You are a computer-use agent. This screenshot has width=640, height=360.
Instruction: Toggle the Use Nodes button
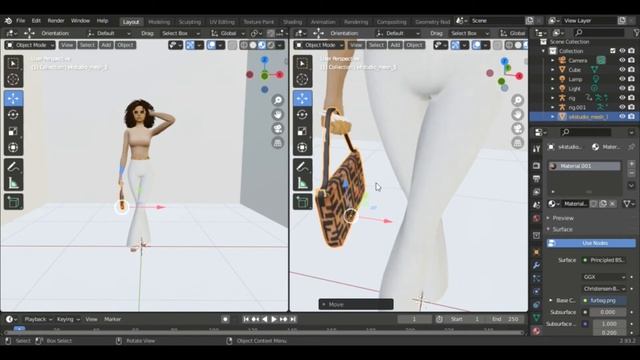click(x=591, y=243)
